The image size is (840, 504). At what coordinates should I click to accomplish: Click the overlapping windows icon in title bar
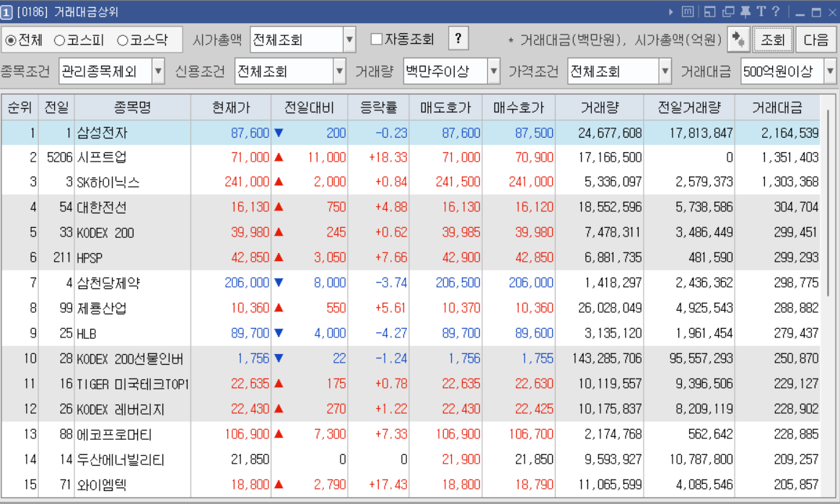728,12
